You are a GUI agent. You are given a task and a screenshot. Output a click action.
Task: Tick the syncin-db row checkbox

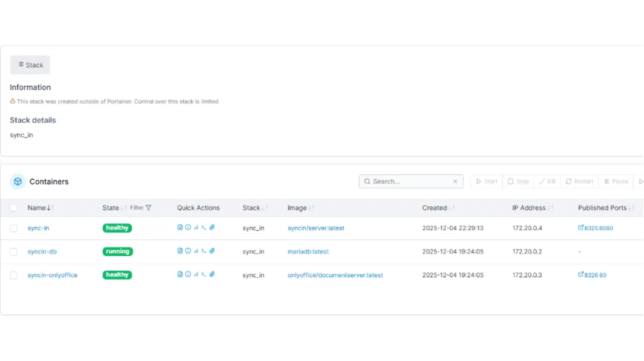14,252
